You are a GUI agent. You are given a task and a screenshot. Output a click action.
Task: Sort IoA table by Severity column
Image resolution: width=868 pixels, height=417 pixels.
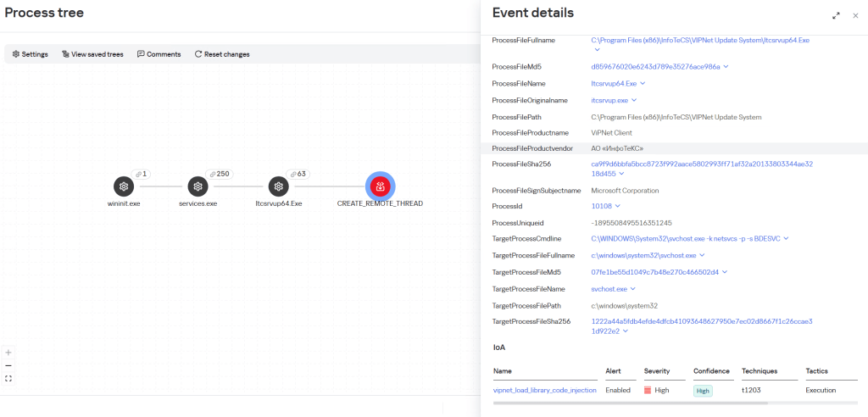(x=657, y=371)
